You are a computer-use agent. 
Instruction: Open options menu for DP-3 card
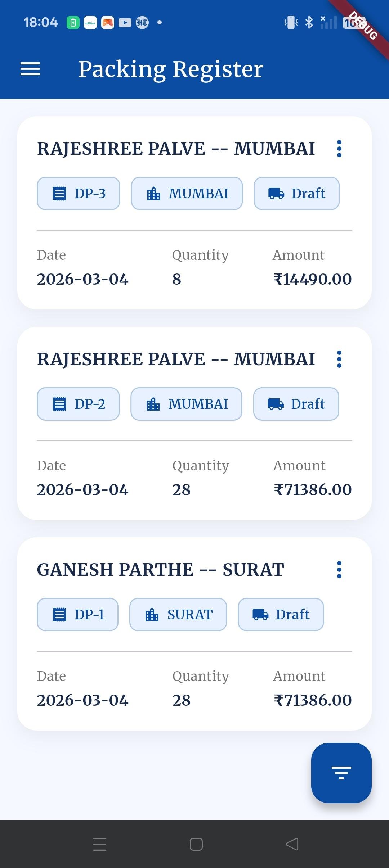[x=339, y=149]
